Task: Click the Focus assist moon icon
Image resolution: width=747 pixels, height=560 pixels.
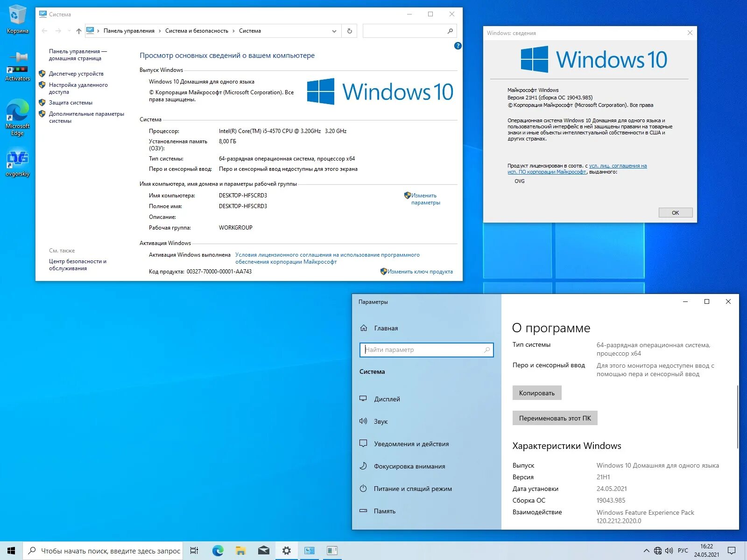Action: click(x=363, y=466)
